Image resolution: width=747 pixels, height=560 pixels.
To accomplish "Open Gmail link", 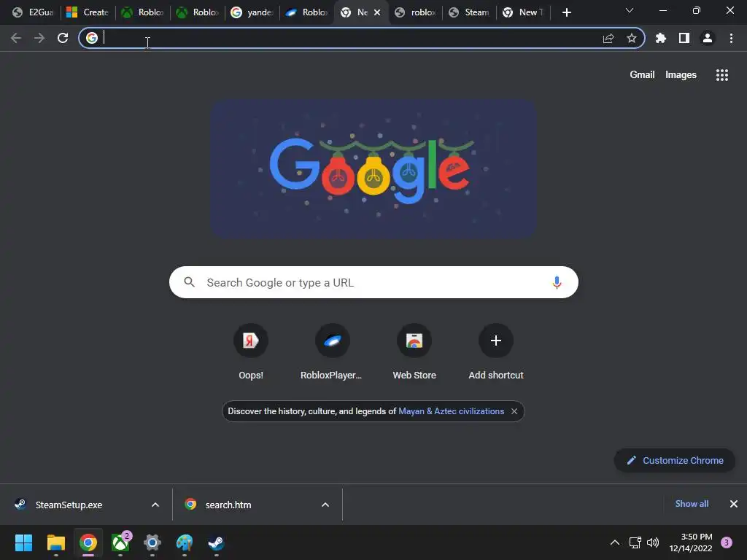I will [642, 75].
